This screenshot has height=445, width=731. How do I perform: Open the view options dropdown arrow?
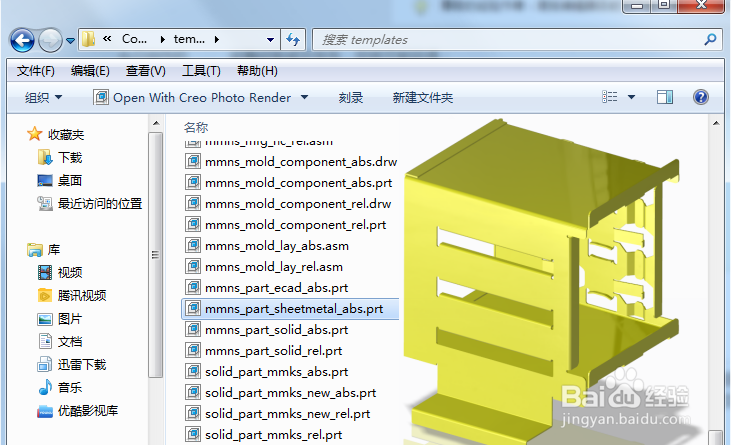[631, 97]
